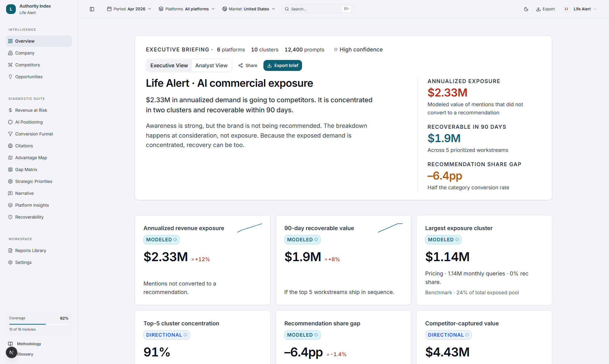Click the Conversion Funnel icon
Screen dimensions: 609x364
10,134
